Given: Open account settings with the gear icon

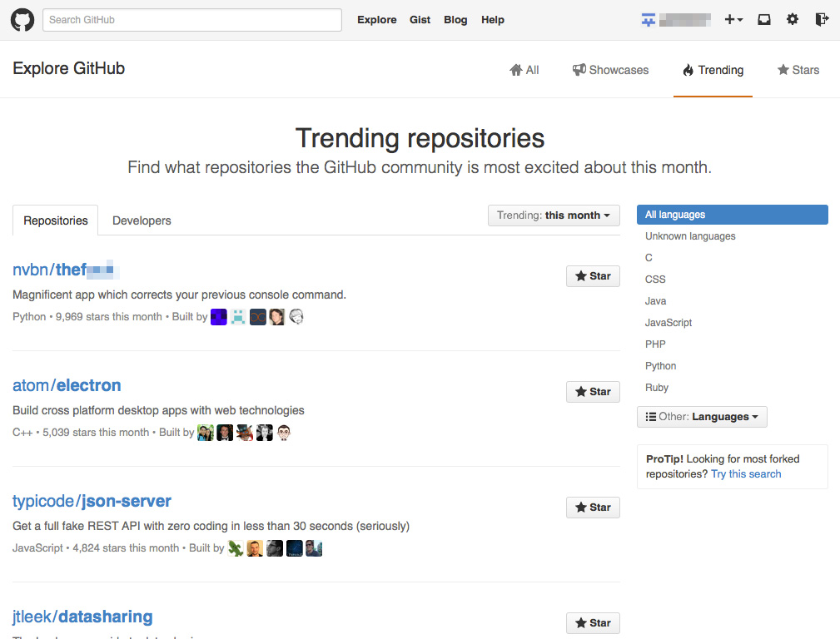Looking at the screenshot, I should [792, 19].
